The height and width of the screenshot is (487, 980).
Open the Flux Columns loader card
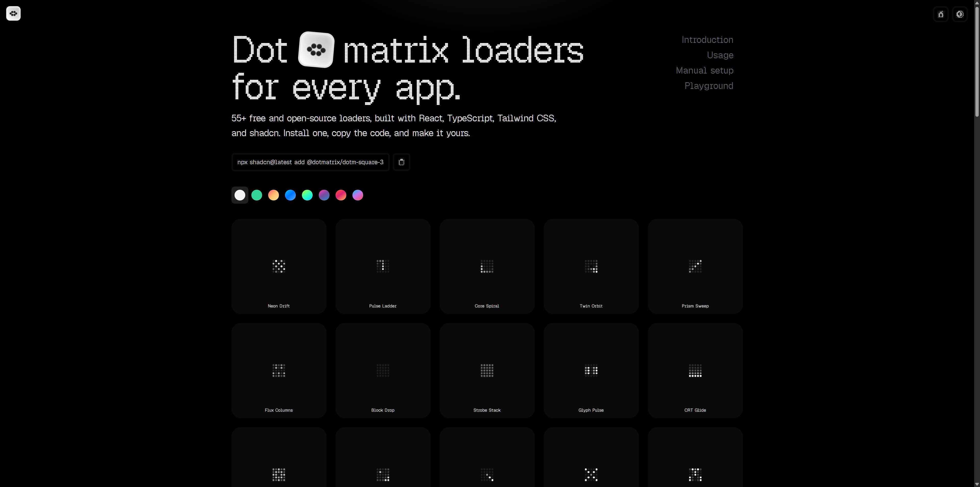pyautogui.click(x=279, y=371)
